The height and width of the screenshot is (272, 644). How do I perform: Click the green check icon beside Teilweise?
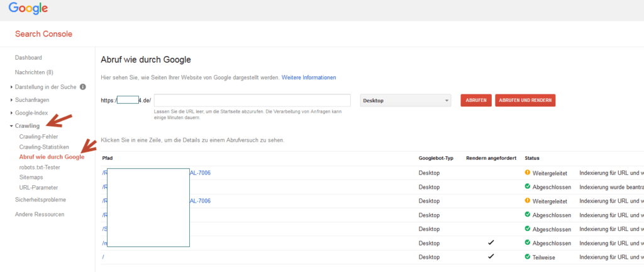point(528,256)
